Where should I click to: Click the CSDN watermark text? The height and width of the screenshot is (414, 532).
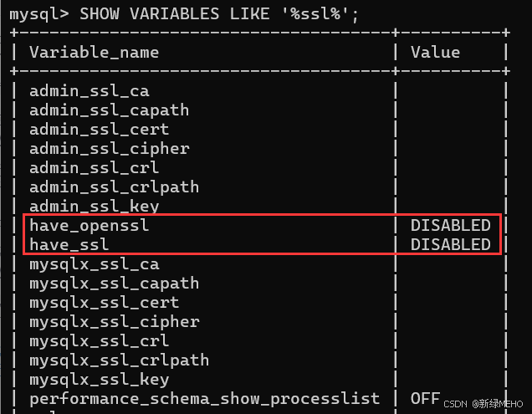tap(457, 402)
